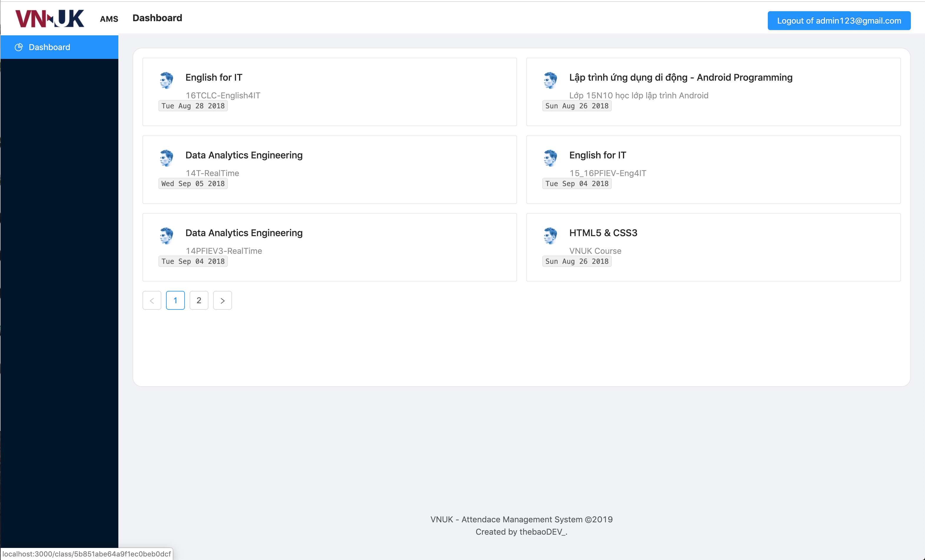The height and width of the screenshot is (560, 925).
Task: Select page 2 in pagination
Action: [x=199, y=300]
